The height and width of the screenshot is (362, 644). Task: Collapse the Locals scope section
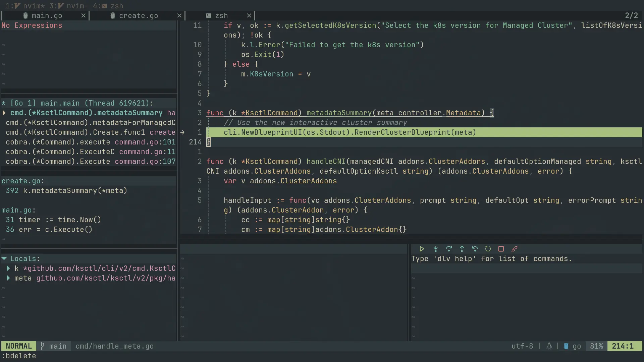point(4,259)
